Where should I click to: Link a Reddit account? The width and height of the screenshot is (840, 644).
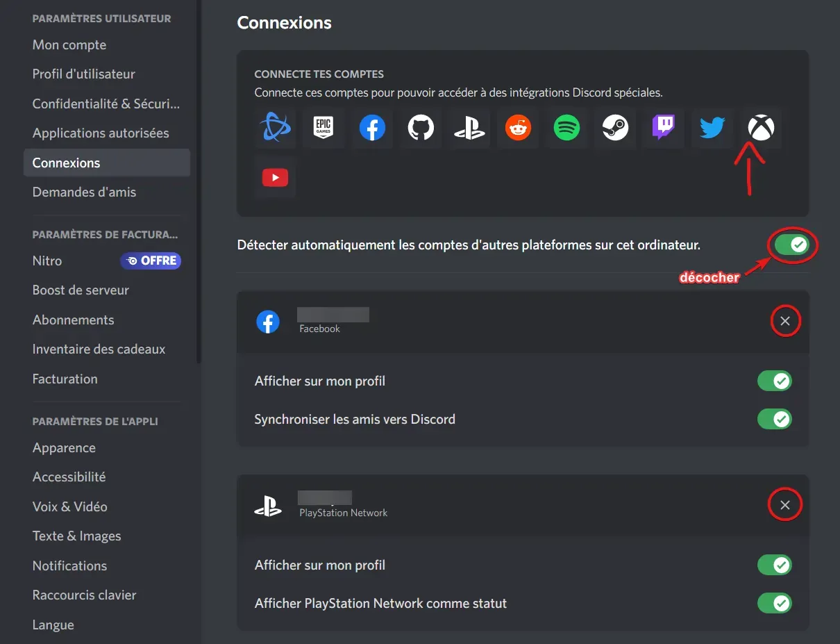[x=518, y=128]
